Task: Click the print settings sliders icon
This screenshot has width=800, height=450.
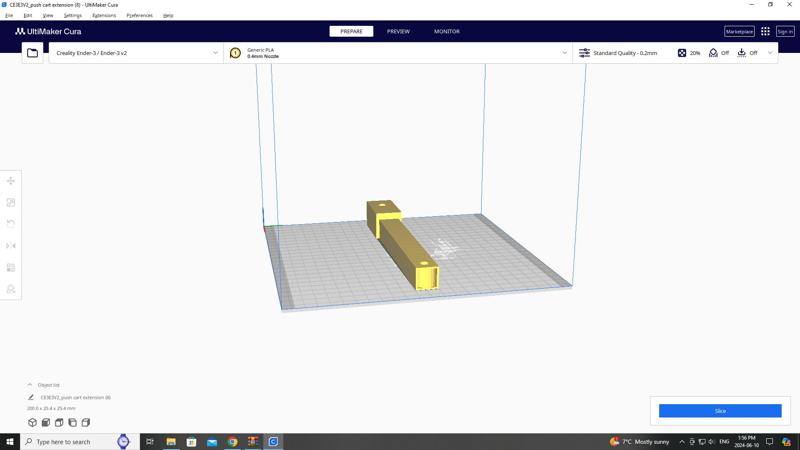Action: [x=584, y=53]
